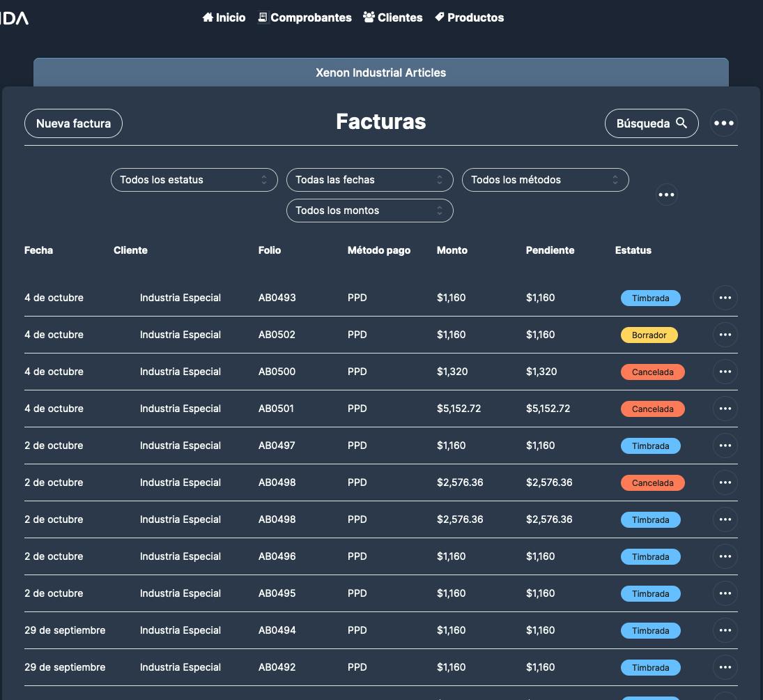The height and width of the screenshot is (700, 763).
Task: Open the Todos los métodos dropdown
Action: click(x=545, y=180)
